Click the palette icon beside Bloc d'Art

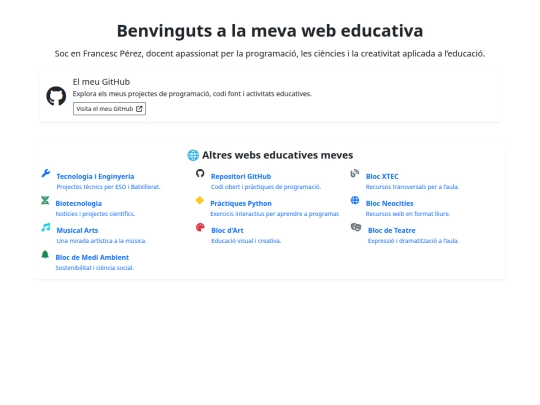tap(200, 227)
